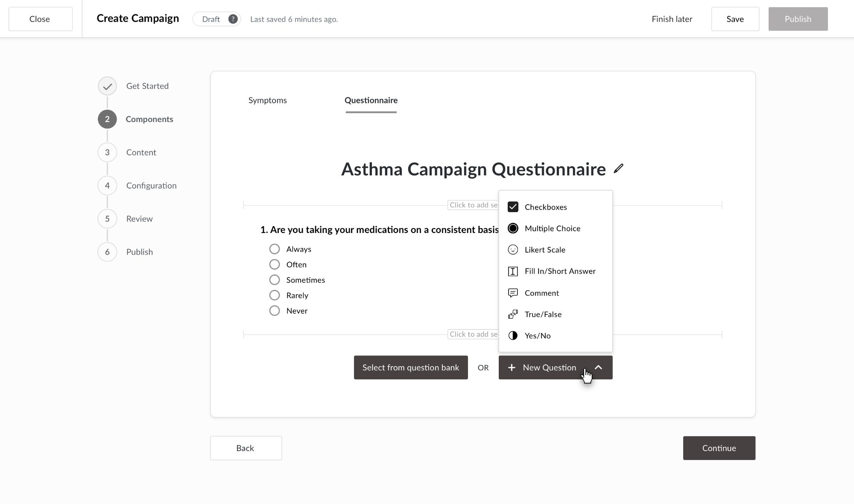Image resolution: width=854 pixels, height=504 pixels.
Task: Choose the True/False thumbs icon
Action: click(513, 315)
